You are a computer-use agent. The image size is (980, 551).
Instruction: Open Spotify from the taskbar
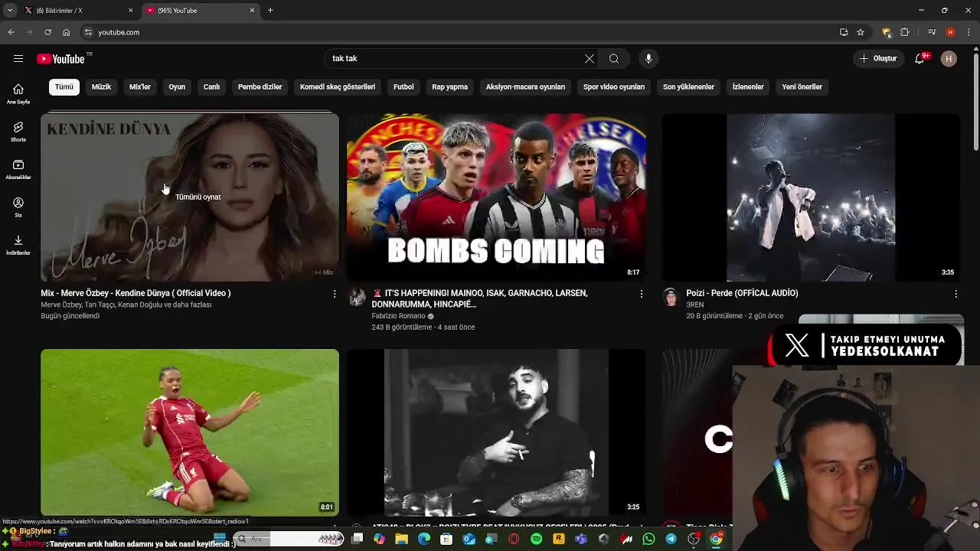[536, 540]
